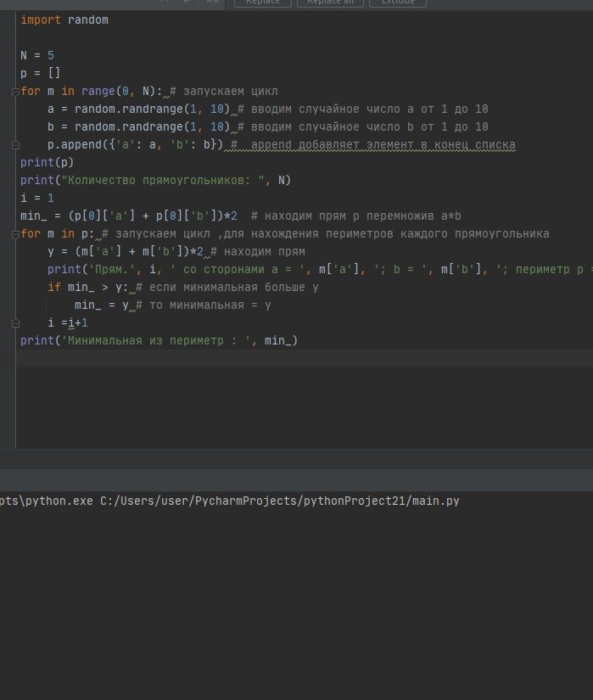Click the p.append({'a': a, 'b': b}) call
This screenshot has height=700, width=593.
click(135, 144)
